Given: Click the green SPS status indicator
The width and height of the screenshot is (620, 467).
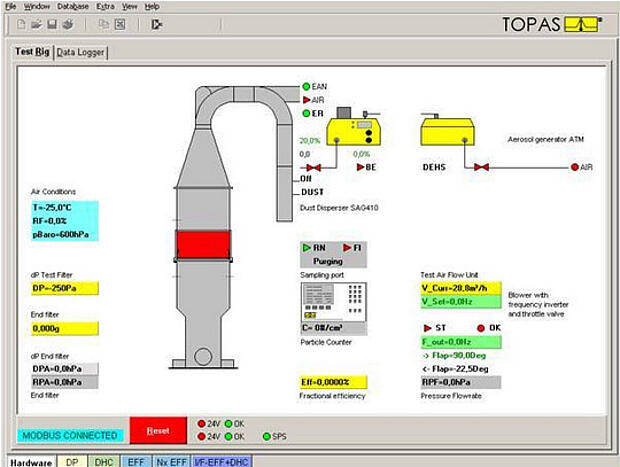Looking at the screenshot, I should click(x=267, y=437).
